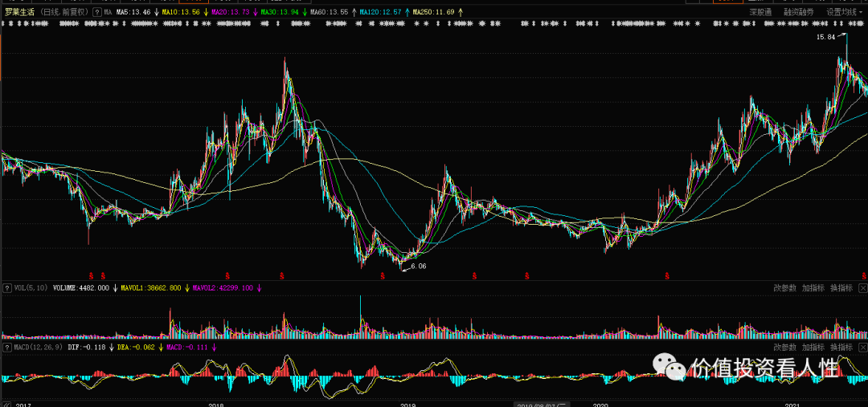
Task: Open the help icon next to MACD(12,26,9)
Action: click(7, 348)
